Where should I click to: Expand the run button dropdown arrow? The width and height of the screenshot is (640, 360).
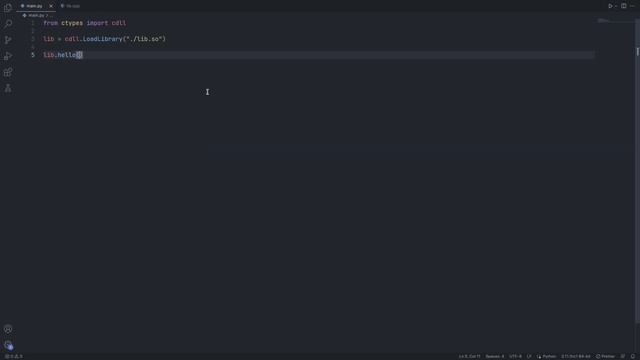616,6
